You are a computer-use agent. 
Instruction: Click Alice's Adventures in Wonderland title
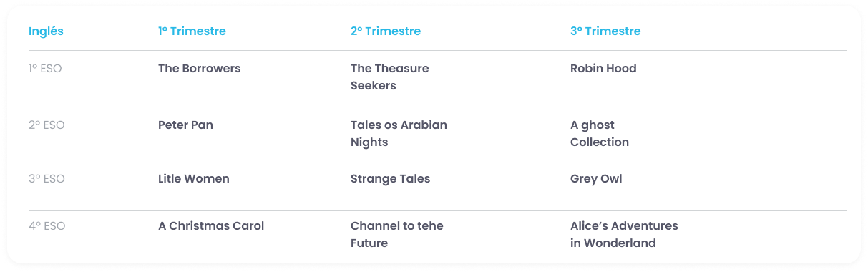pos(624,235)
